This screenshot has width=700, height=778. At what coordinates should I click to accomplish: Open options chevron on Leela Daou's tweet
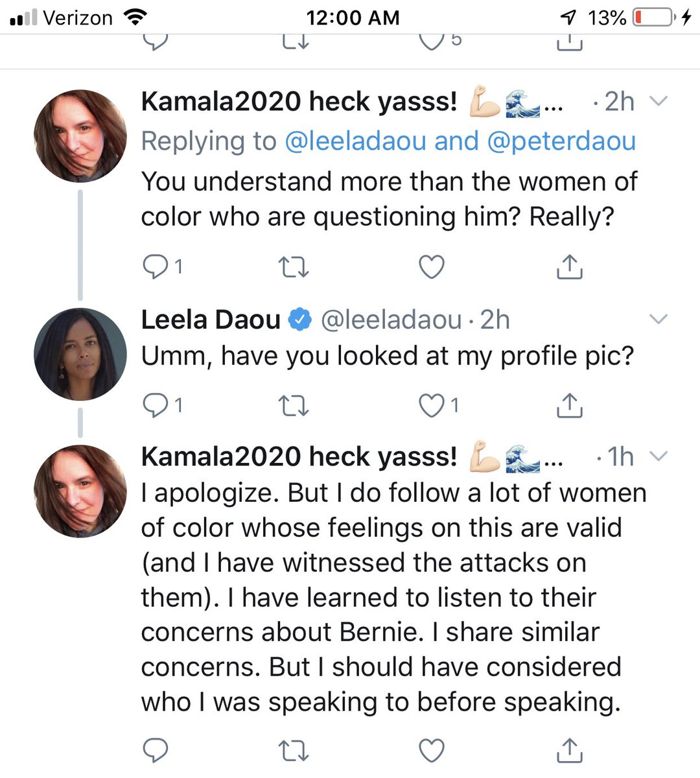[658, 319]
